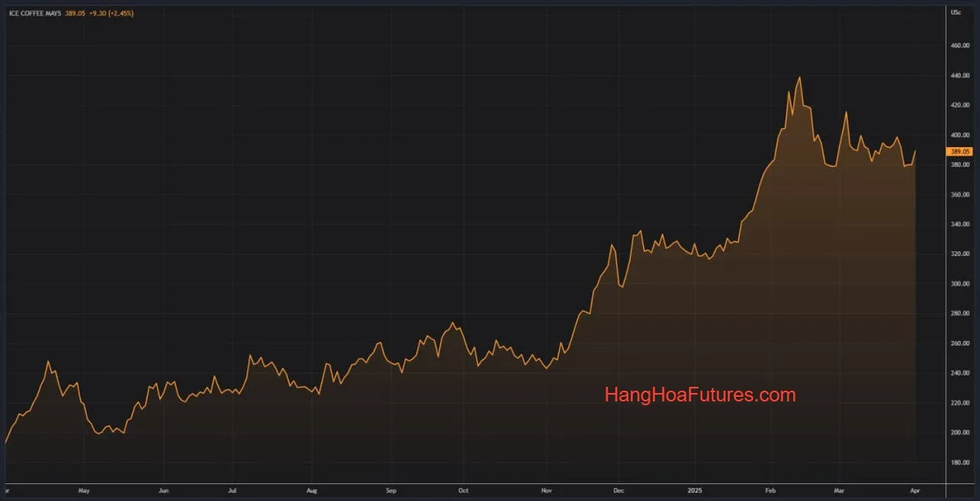Select the Nov marker on time axis
Image resolution: width=980 pixels, height=501 pixels.
[546, 490]
